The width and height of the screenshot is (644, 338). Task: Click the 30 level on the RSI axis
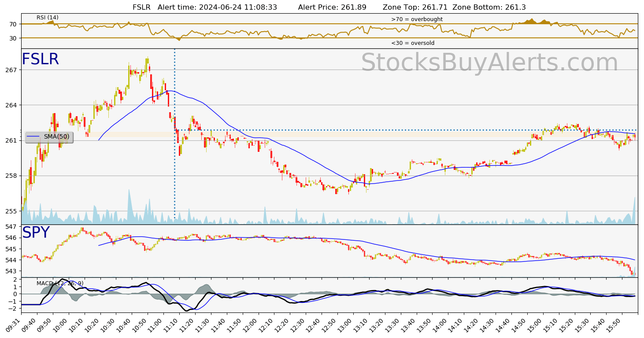pos(12,38)
